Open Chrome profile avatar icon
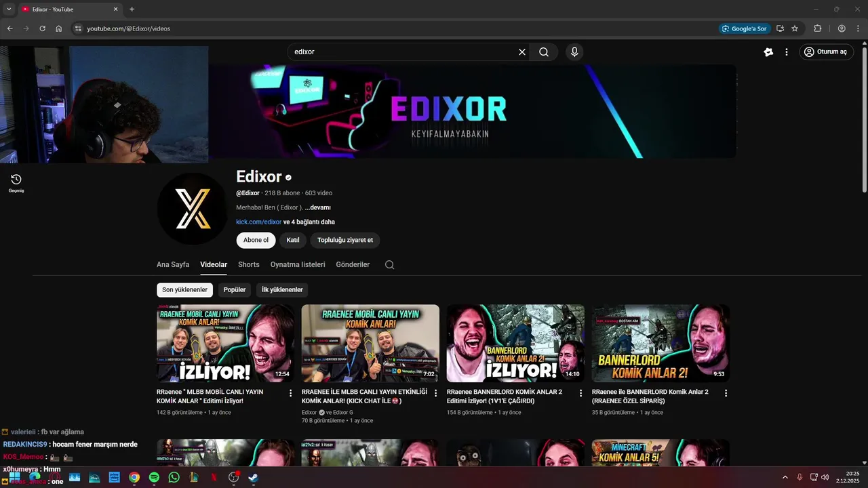 point(842,28)
